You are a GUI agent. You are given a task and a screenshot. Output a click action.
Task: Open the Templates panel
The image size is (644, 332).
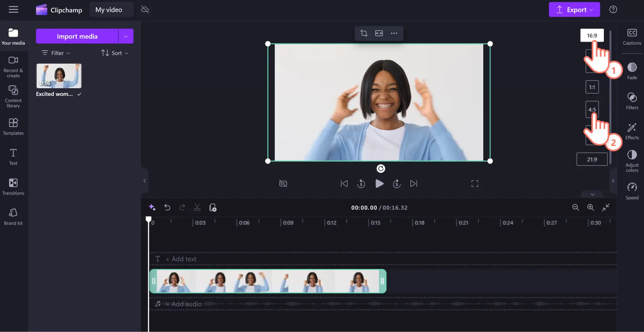tap(13, 126)
